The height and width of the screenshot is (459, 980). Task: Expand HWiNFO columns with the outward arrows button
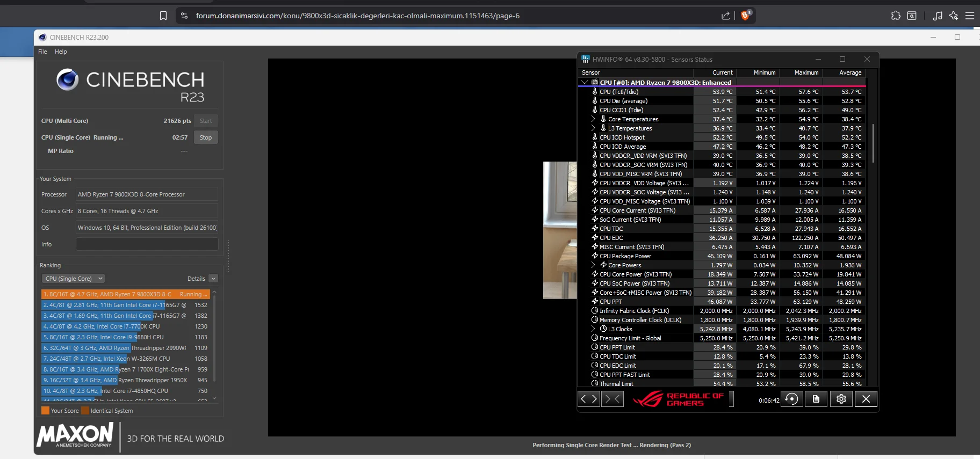click(x=589, y=399)
